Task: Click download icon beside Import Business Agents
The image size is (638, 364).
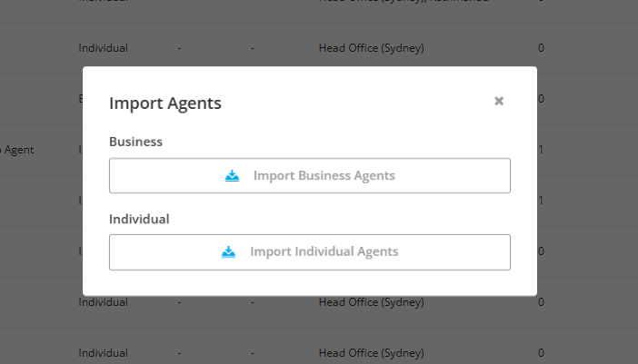Action: point(232,175)
